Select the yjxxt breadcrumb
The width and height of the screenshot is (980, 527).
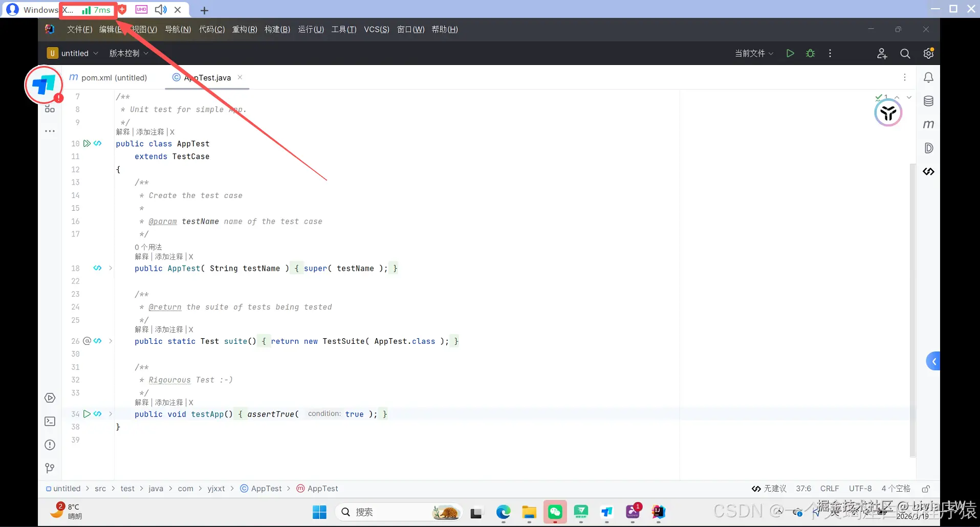[x=216, y=489]
